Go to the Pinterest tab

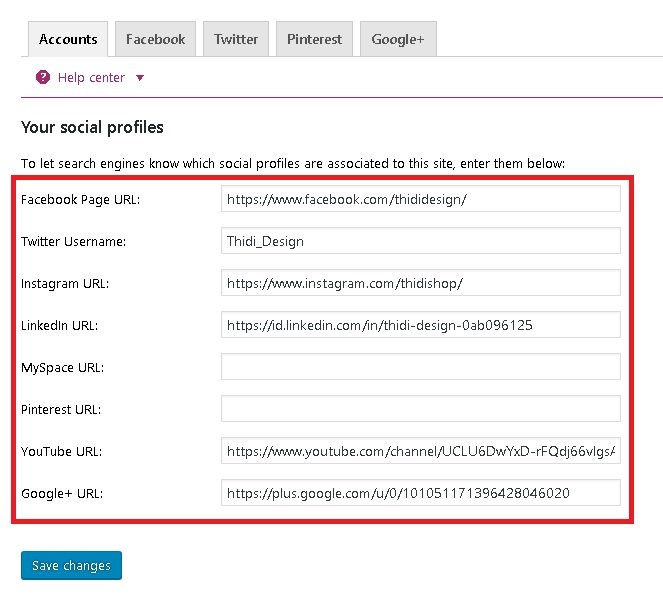pos(314,39)
